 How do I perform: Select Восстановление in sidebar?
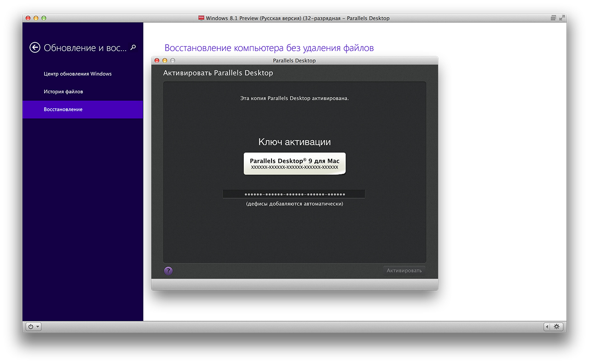point(64,110)
